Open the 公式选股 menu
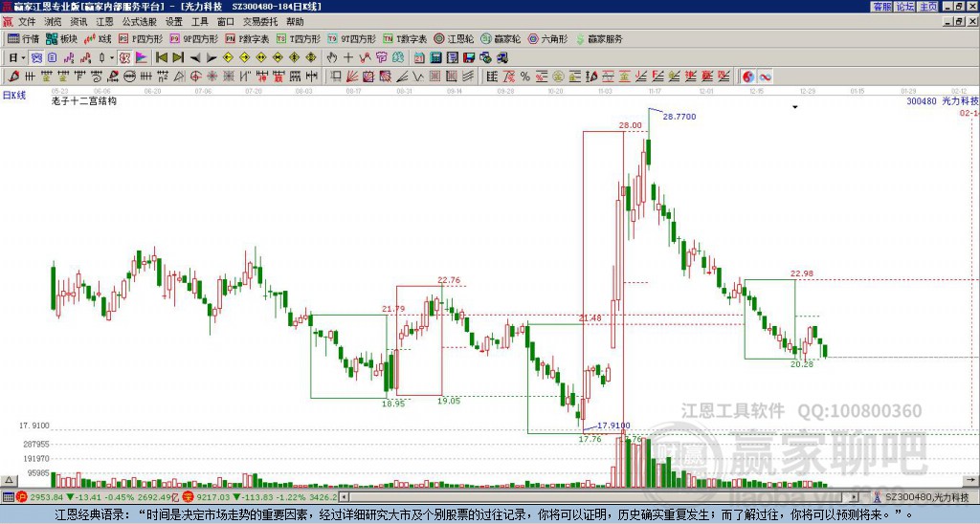Viewport: 980px width, 524px height. click(x=140, y=22)
